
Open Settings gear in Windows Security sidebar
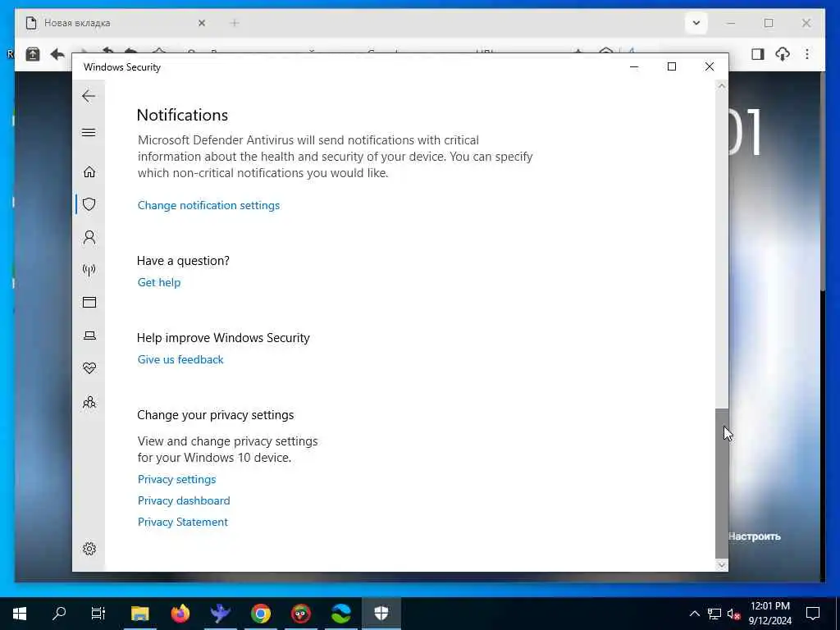tap(89, 549)
